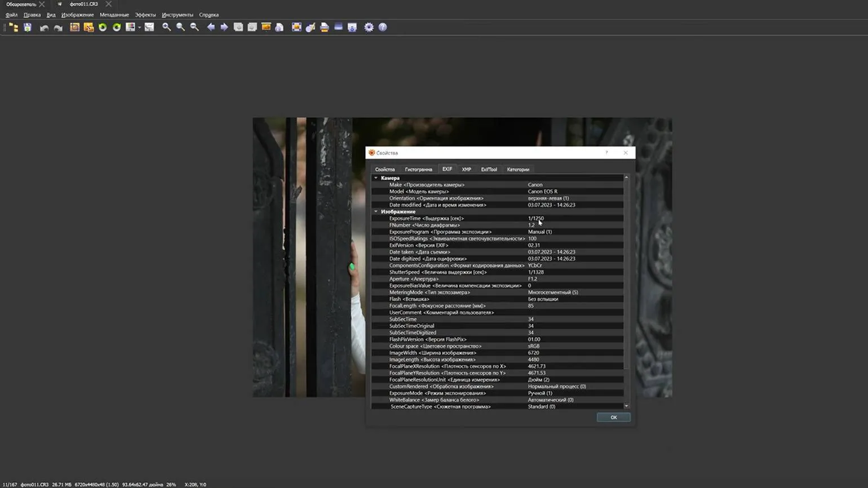Screen dimensions: 868x488
Task: Select the ExposureTime row in EXIF list
Action: click(x=426, y=219)
